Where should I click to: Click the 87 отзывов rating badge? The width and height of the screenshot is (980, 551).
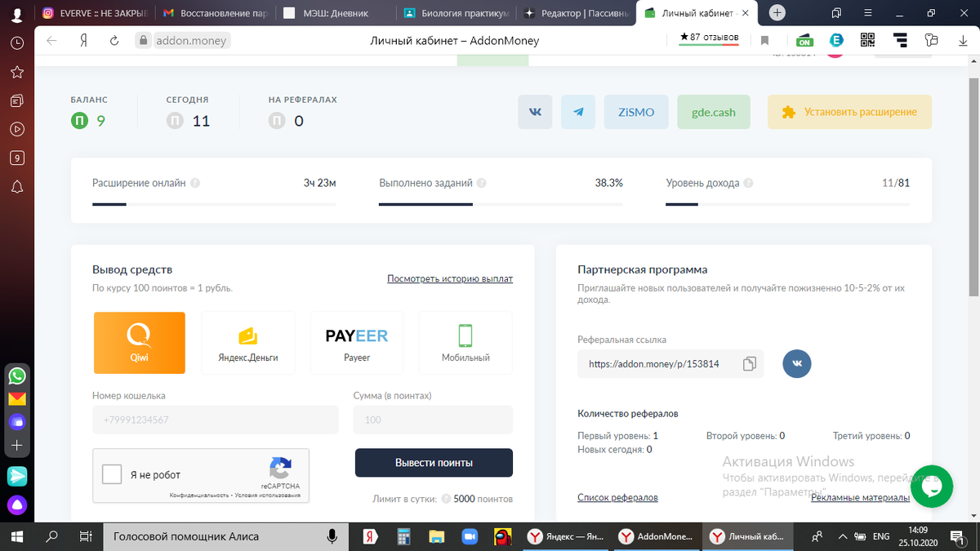[x=709, y=38]
